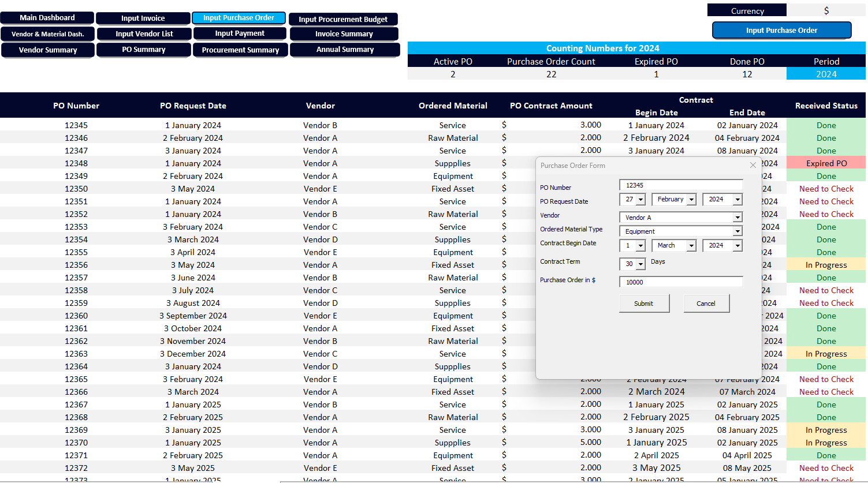Expand the Ordered Material Type dropdown
This screenshot has height=483, width=868.
pyautogui.click(x=737, y=231)
